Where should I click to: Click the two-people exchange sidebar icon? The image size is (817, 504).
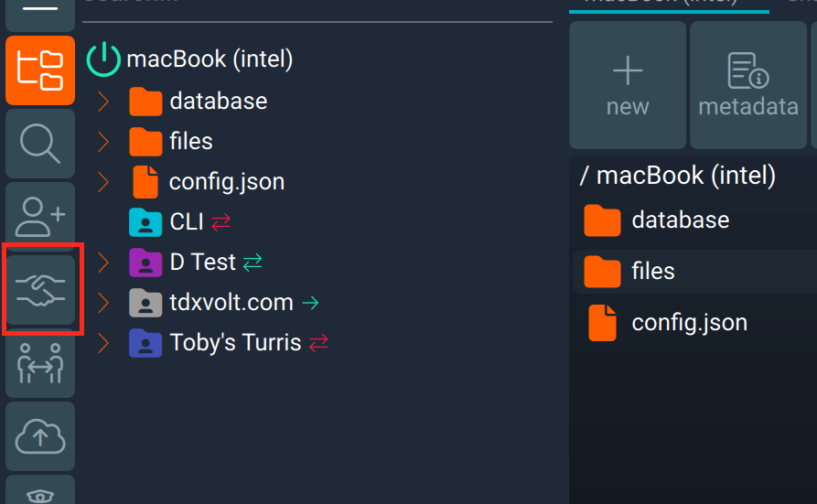point(39,363)
